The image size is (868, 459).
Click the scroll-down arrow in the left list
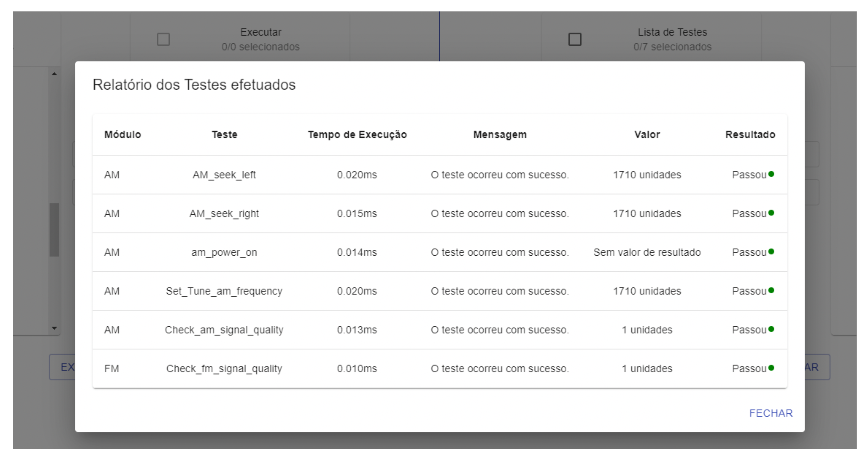(x=54, y=328)
